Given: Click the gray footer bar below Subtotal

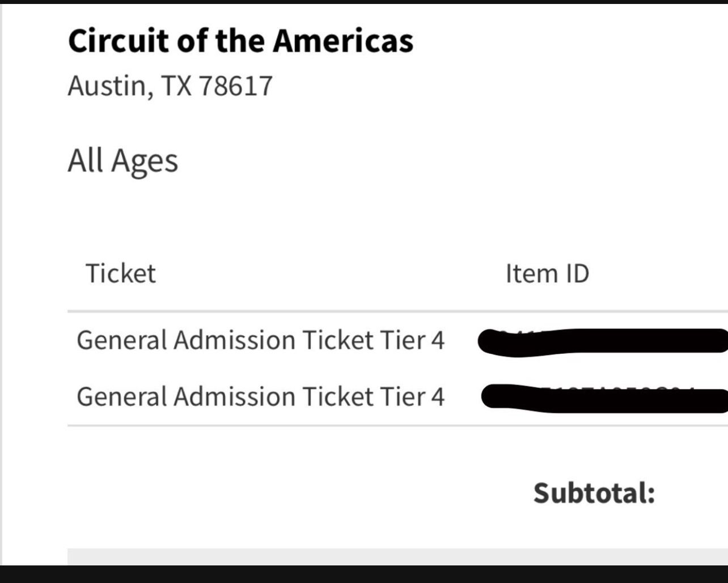Looking at the screenshot, I should coord(397,556).
